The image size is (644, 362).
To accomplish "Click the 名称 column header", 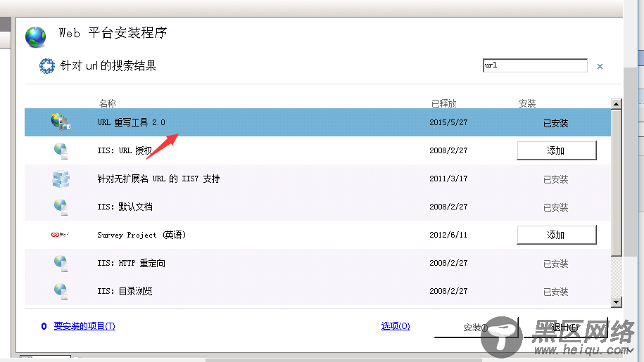I will coord(107,103).
